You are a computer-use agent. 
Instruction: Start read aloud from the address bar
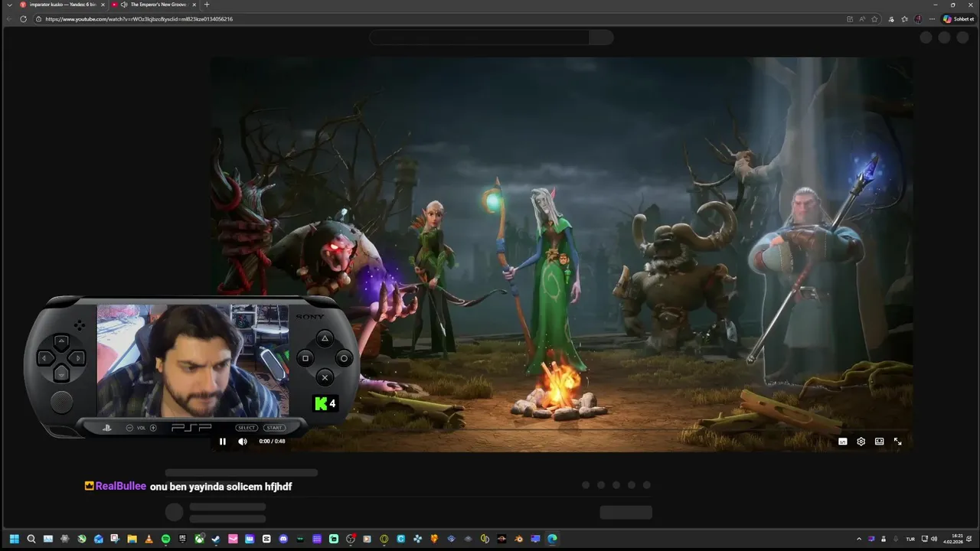tap(862, 19)
